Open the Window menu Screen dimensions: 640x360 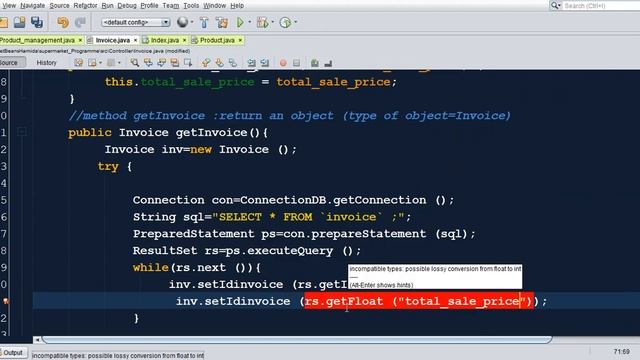[214, 6]
